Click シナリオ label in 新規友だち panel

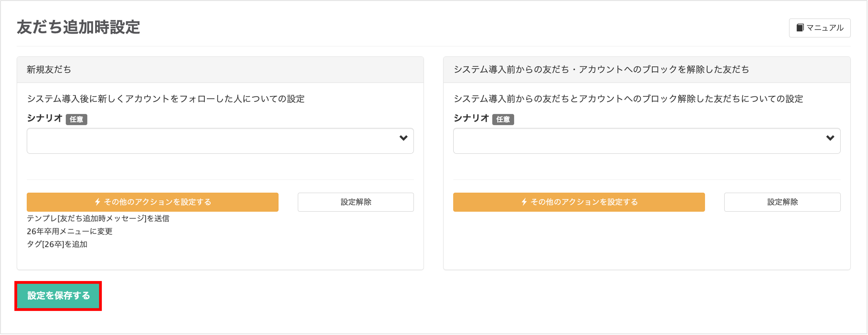[x=45, y=118]
